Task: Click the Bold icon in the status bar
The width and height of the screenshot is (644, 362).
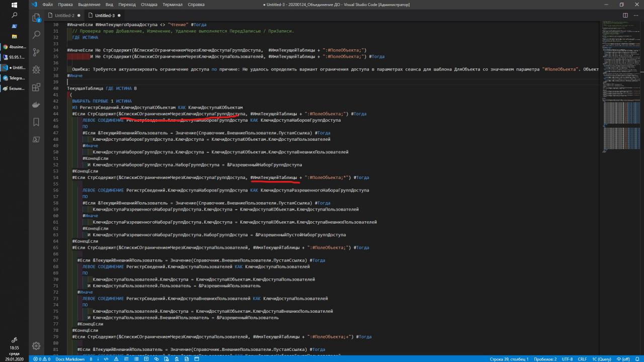Action: tap(91, 359)
